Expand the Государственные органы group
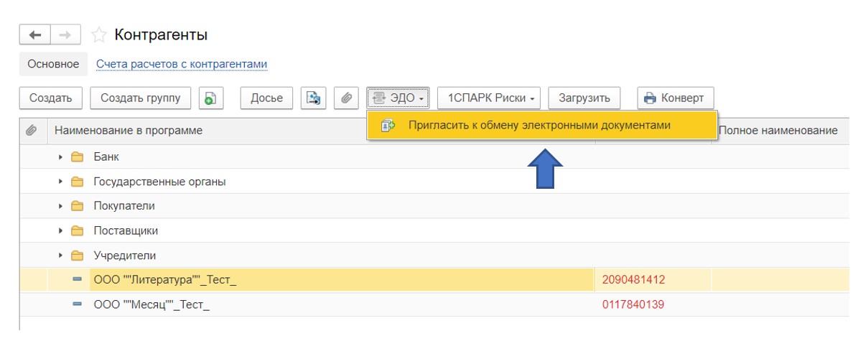The image size is (868, 341). click(61, 182)
